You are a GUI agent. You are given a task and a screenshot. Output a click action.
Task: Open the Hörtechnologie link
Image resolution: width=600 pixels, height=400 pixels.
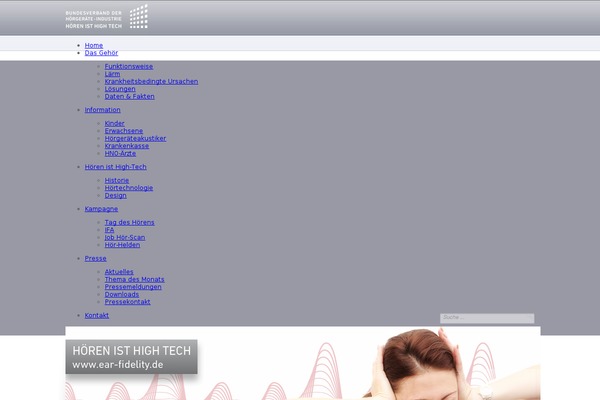click(129, 188)
